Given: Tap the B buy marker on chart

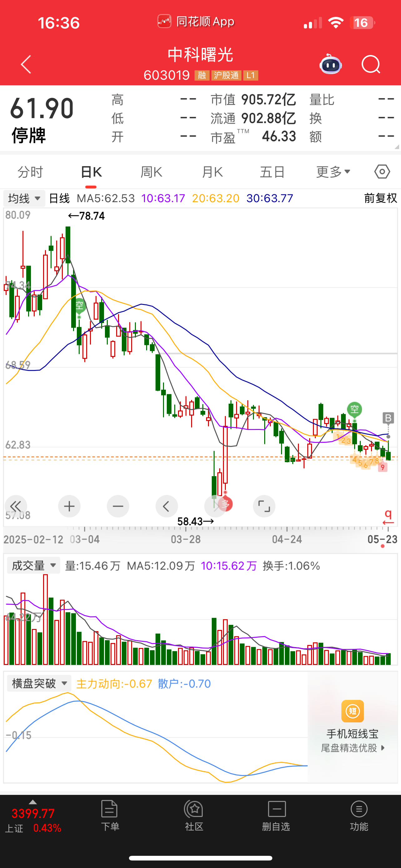Looking at the screenshot, I should point(388,418).
